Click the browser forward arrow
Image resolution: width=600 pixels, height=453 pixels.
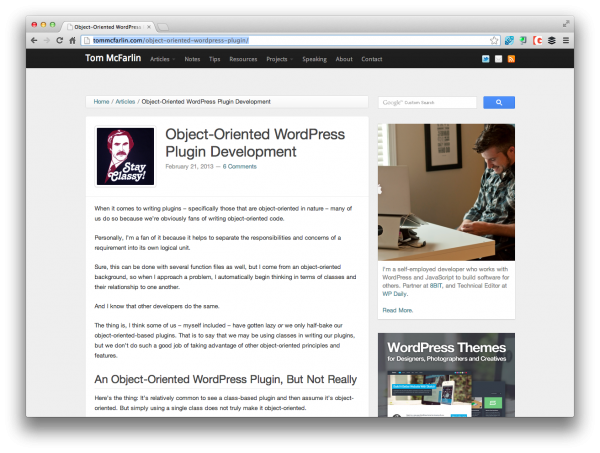pos(47,40)
